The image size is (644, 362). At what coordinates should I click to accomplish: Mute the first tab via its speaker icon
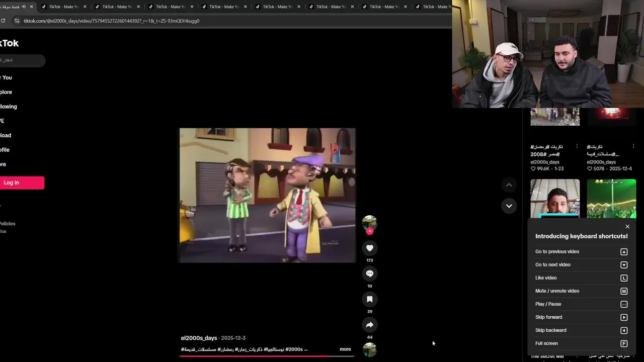click(23, 7)
